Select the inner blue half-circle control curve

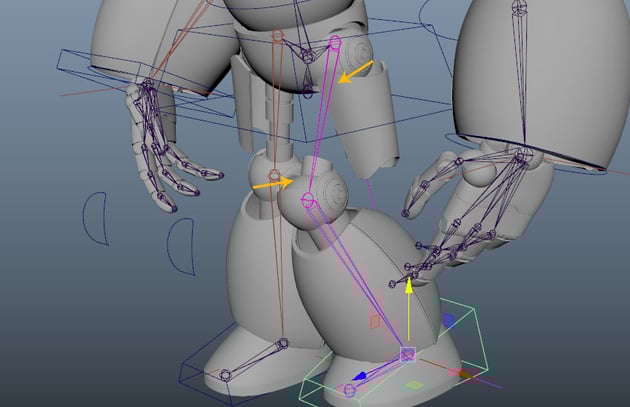(x=181, y=247)
